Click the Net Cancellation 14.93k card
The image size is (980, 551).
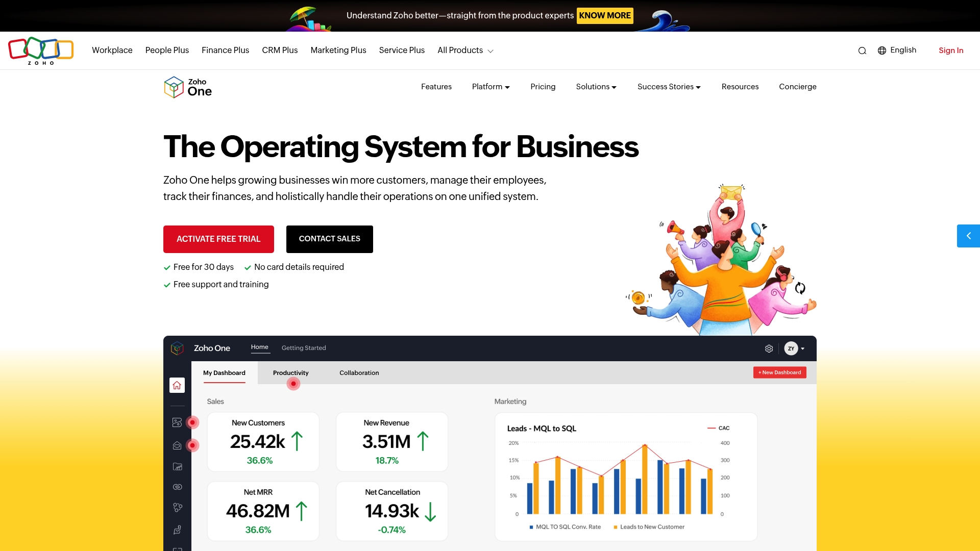point(392,511)
